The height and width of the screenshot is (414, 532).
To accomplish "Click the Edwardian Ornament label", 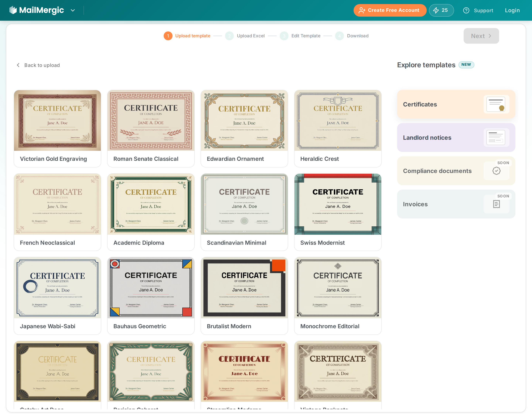I will [x=235, y=159].
